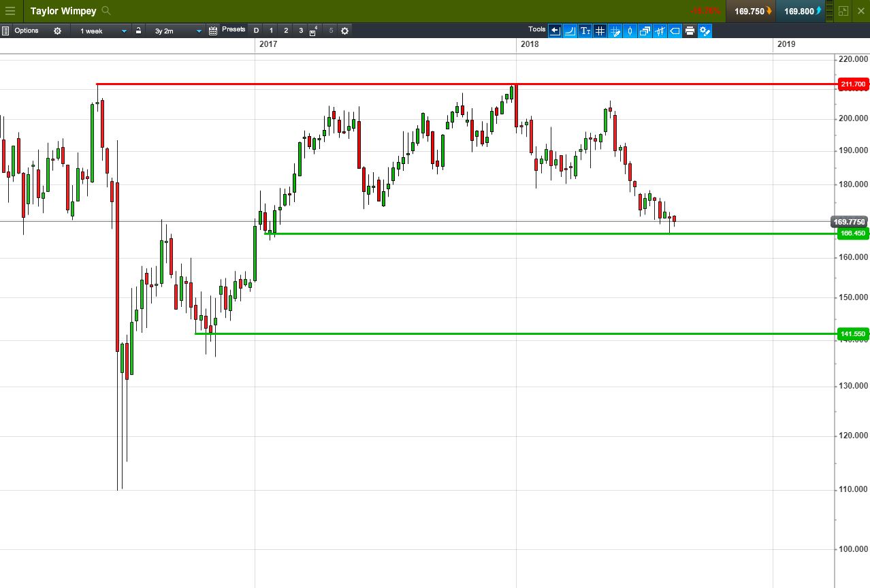Viewport: 870px width, 588px height.
Task: Select the red 211.700 resistance line label
Action: (x=854, y=84)
